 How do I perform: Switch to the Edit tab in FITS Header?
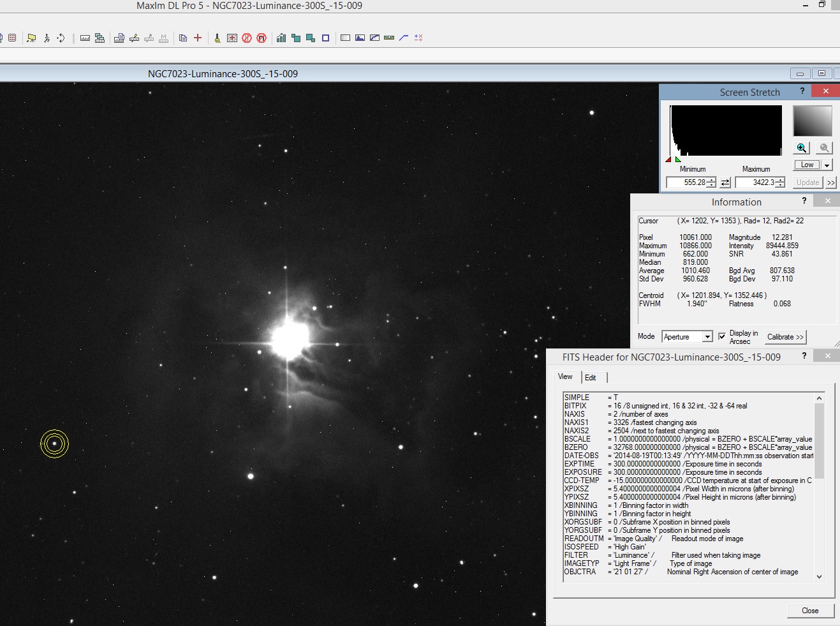click(591, 377)
